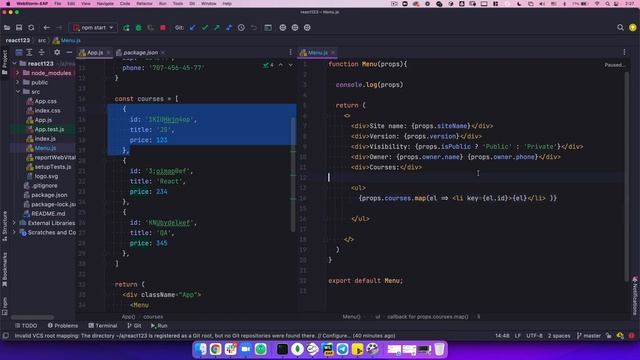Open the Project vertical tool tab

point(4,62)
